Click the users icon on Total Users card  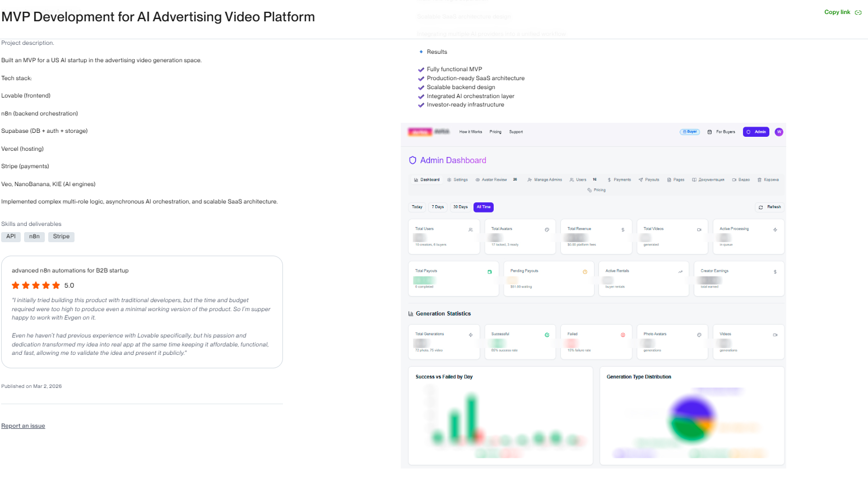point(471,229)
